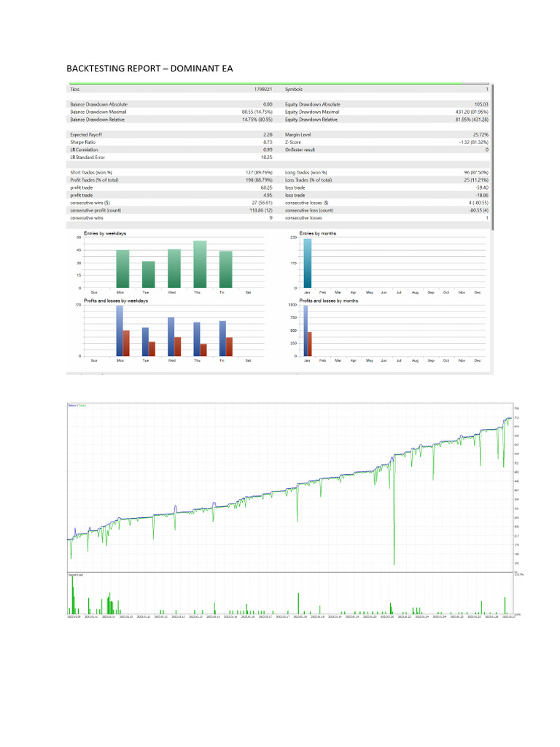Screen dimensions: 560x747
Task: Click the Thursday bar in Entries by weekdays
Action: point(200,264)
